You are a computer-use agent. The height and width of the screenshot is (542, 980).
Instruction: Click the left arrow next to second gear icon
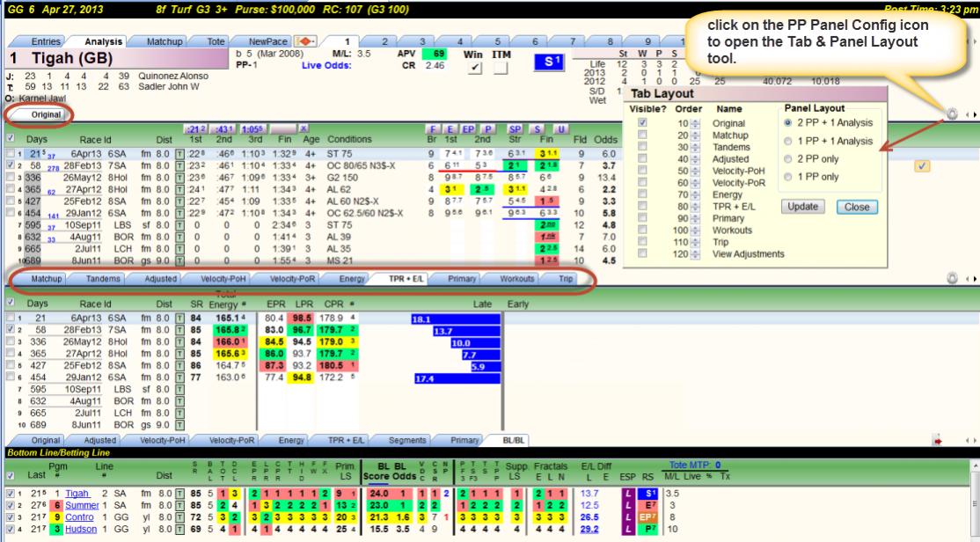(967, 280)
